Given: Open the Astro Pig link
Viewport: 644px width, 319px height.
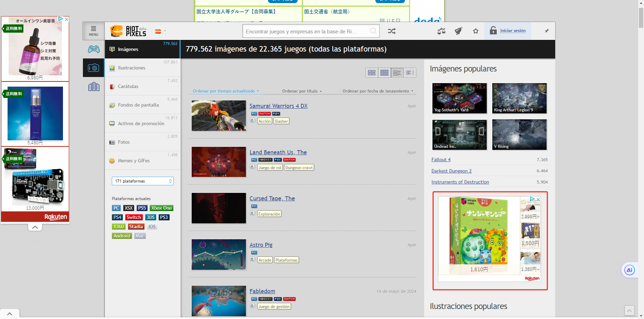Looking at the screenshot, I should pos(261,245).
